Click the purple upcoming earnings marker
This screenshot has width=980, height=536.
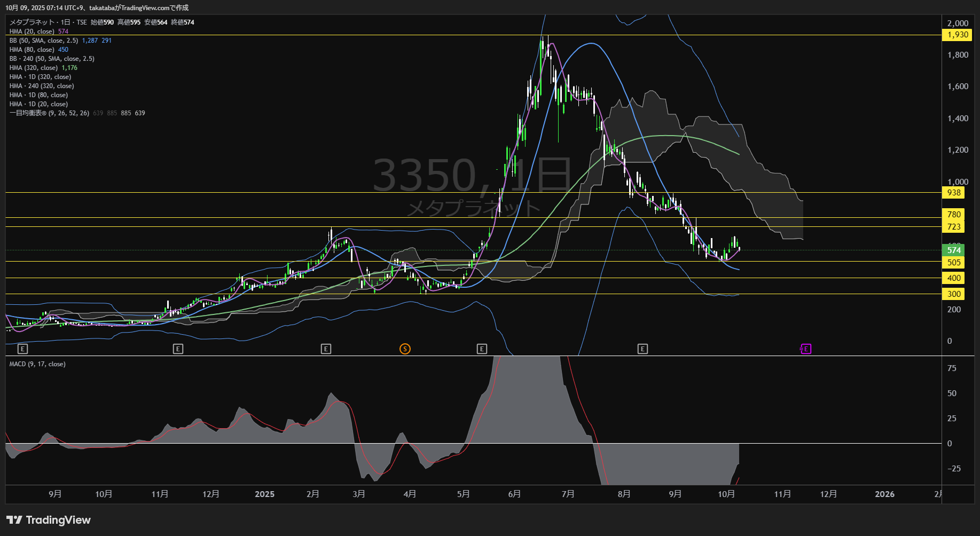805,349
